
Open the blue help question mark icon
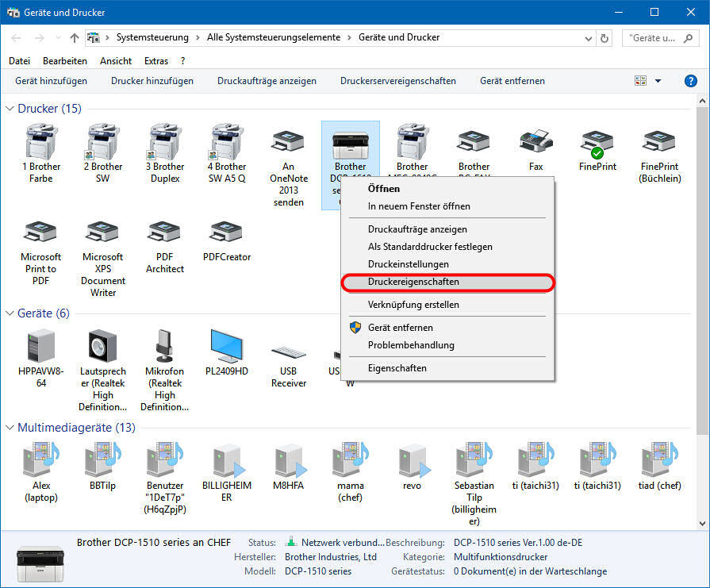(690, 81)
